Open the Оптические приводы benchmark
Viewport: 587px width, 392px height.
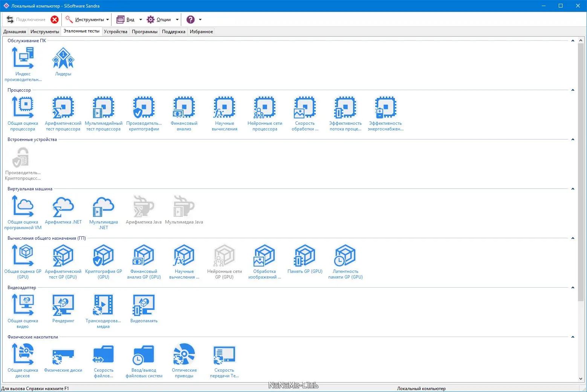point(184,360)
